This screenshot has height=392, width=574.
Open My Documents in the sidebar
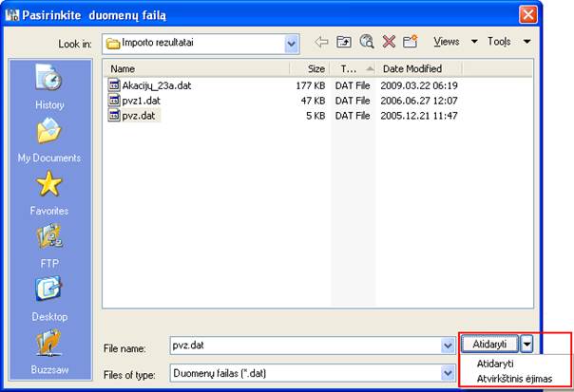(x=48, y=139)
